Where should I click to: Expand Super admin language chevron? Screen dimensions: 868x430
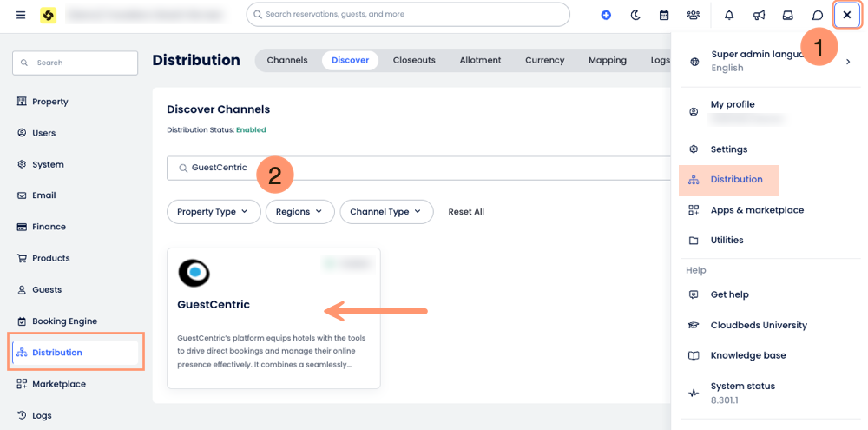(x=848, y=62)
